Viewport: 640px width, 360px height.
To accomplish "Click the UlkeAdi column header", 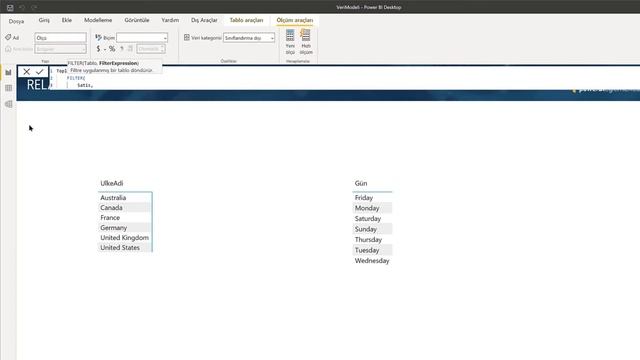I will (x=112, y=183).
